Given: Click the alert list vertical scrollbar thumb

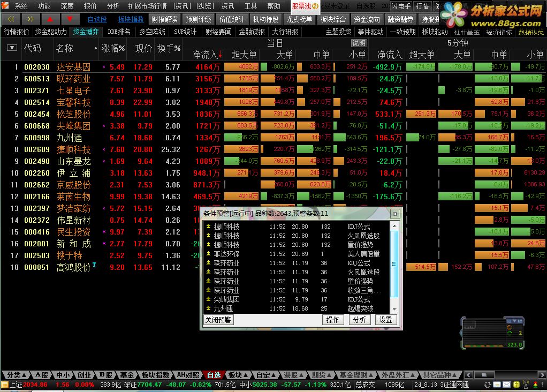Looking at the screenshot, I should tap(394, 264).
